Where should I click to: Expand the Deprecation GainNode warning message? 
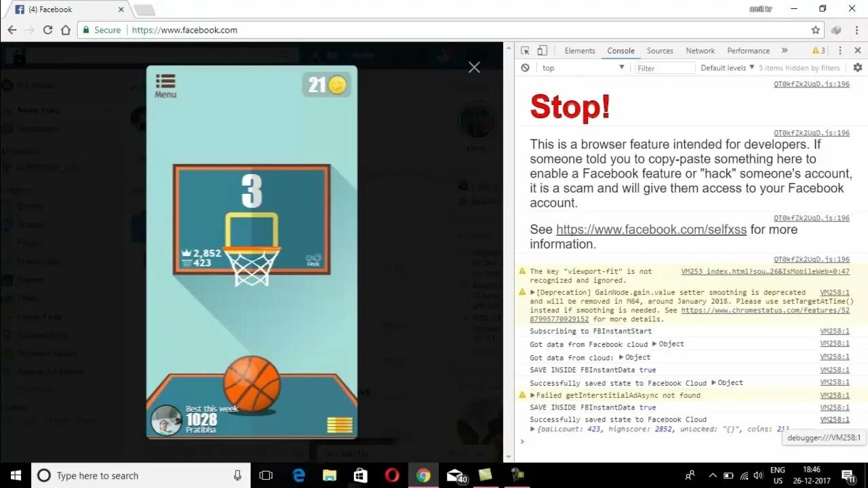(x=533, y=293)
